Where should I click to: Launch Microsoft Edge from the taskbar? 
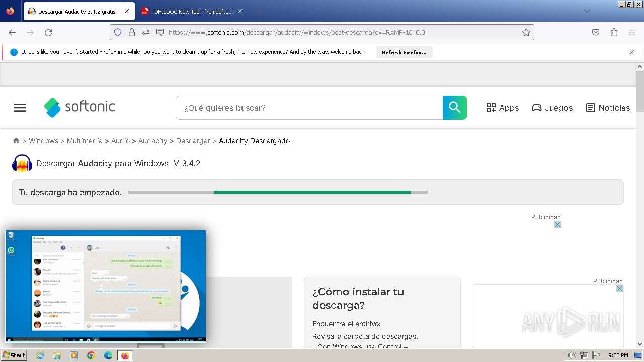(108, 355)
